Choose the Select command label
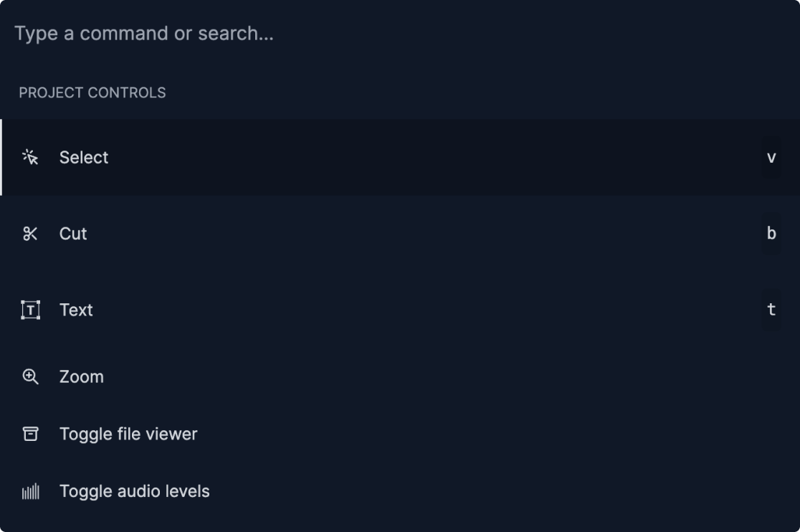800x532 pixels. click(x=84, y=158)
